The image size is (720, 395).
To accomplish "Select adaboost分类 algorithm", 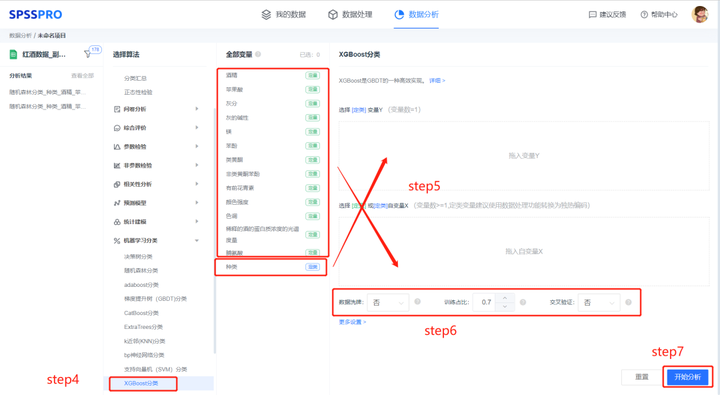I will coord(141,285).
